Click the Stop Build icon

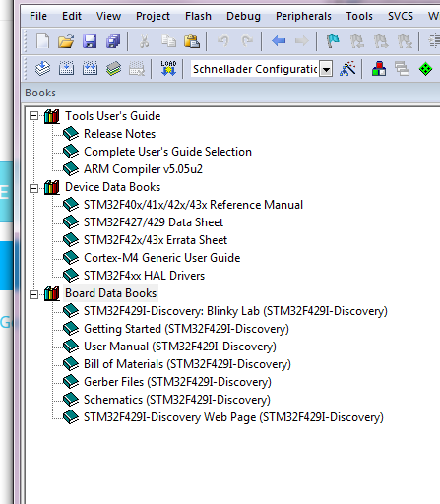[x=137, y=69]
